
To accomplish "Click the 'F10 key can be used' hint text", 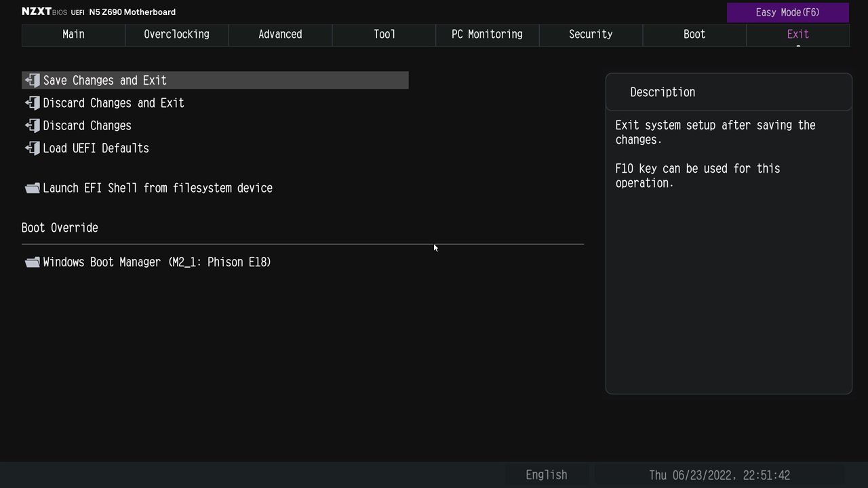I will tap(698, 176).
